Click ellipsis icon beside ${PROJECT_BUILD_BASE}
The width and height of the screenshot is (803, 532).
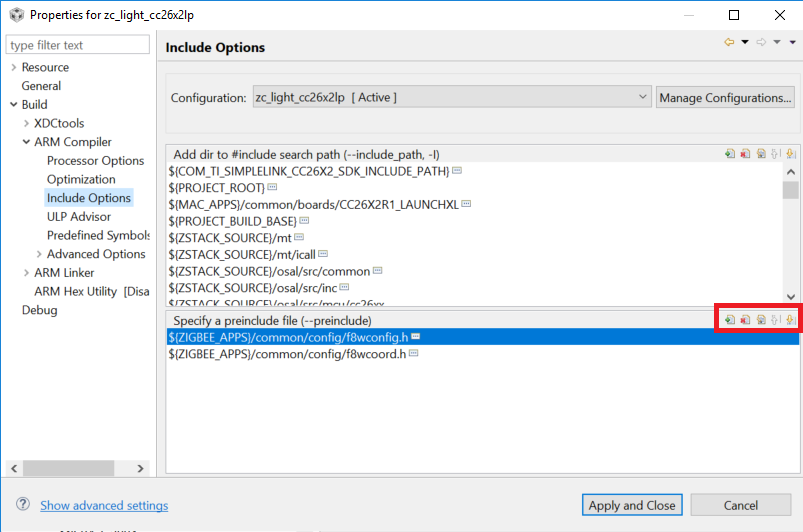click(x=304, y=221)
